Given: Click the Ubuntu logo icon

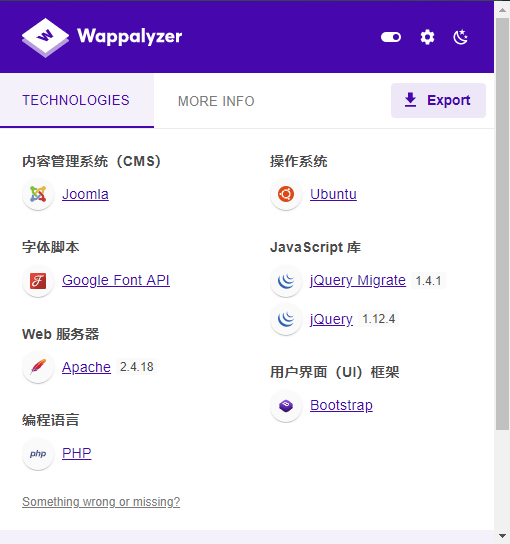Looking at the screenshot, I should [x=286, y=194].
